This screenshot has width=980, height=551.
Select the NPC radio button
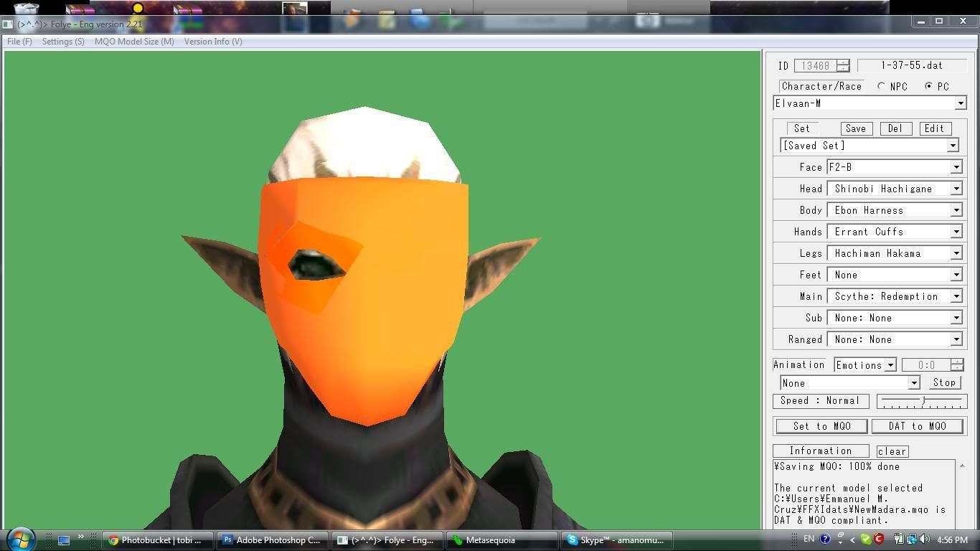pyautogui.click(x=882, y=86)
